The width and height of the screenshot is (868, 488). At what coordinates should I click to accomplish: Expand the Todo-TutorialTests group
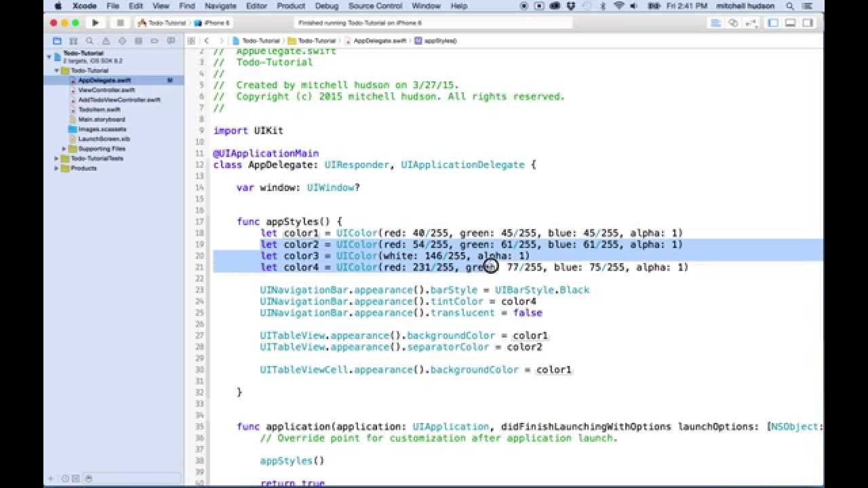coord(57,159)
